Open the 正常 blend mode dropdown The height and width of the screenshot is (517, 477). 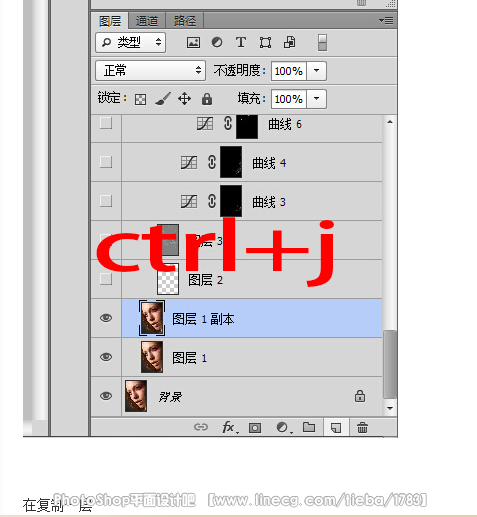point(150,70)
